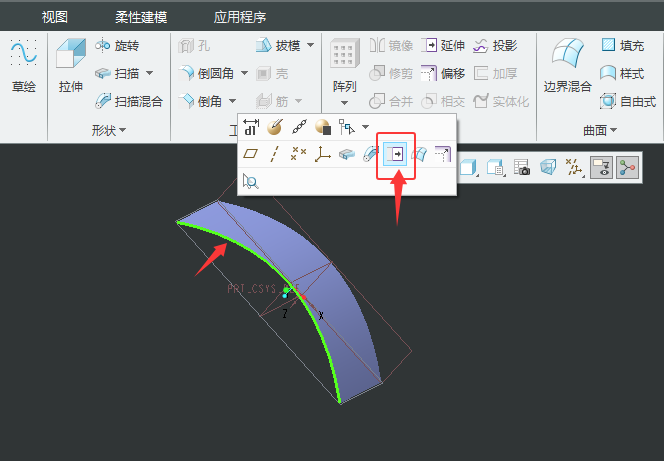The image size is (664, 461).
Task: Click the 投影 (Project) tool
Action: [495, 45]
